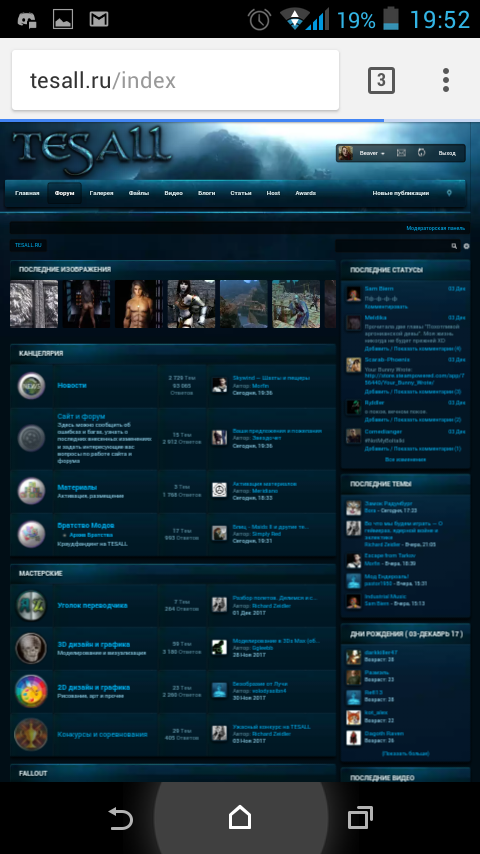Screen dimensions: 480x854
Task: Open the Chrome three-dot overflow menu
Action: [x=446, y=81]
